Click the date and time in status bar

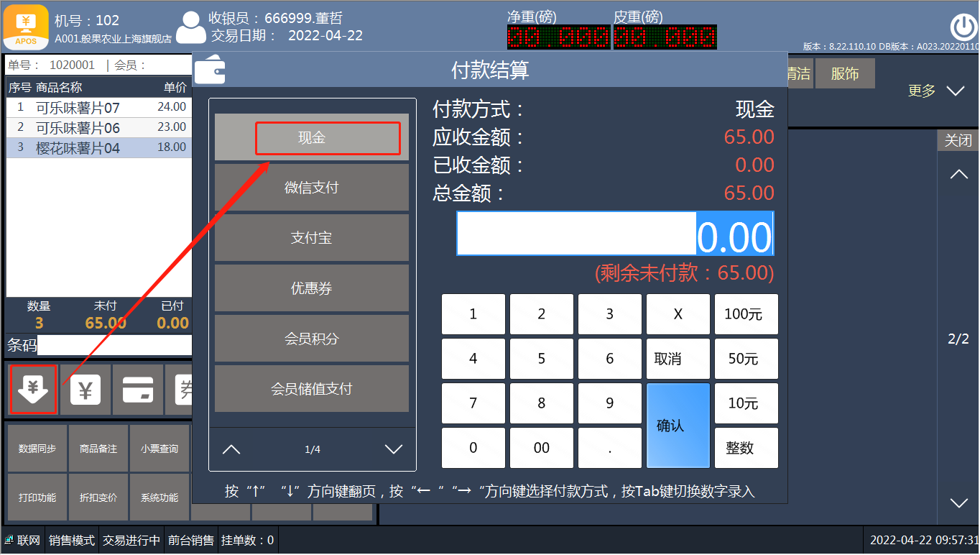tap(924, 541)
